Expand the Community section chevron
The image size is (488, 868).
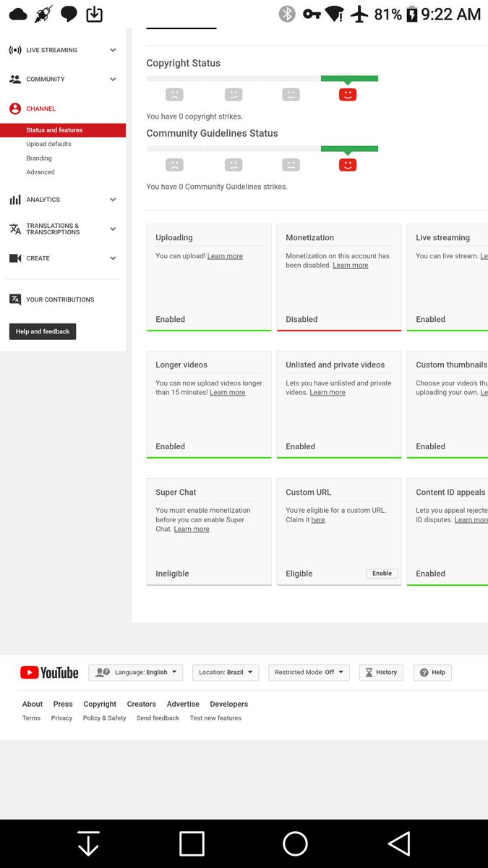click(113, 80)
